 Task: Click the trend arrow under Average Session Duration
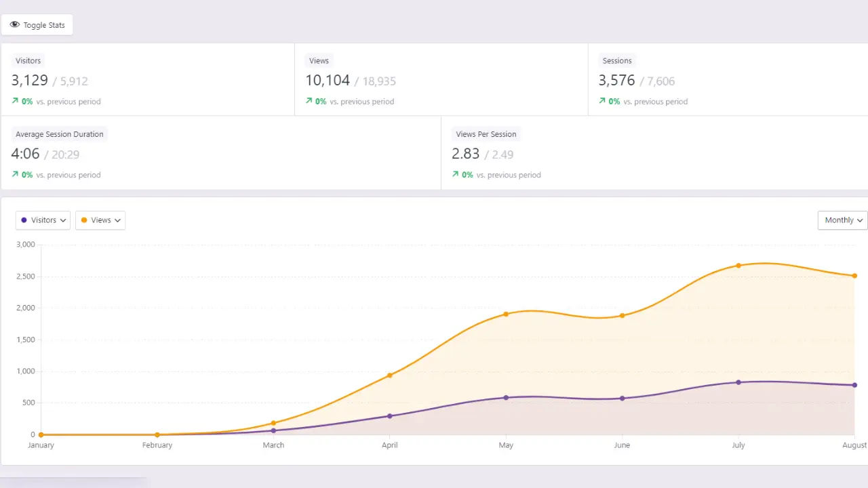(x=15, y=174)
